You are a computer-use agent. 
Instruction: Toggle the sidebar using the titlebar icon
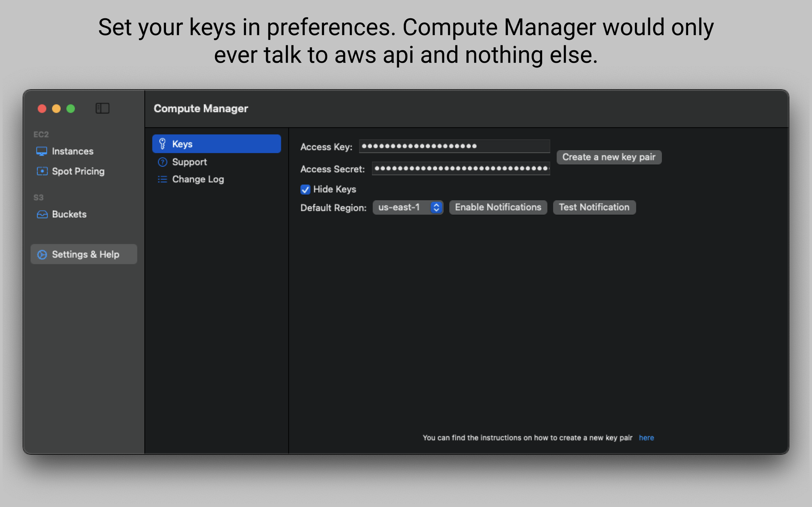tap(102, 108)
